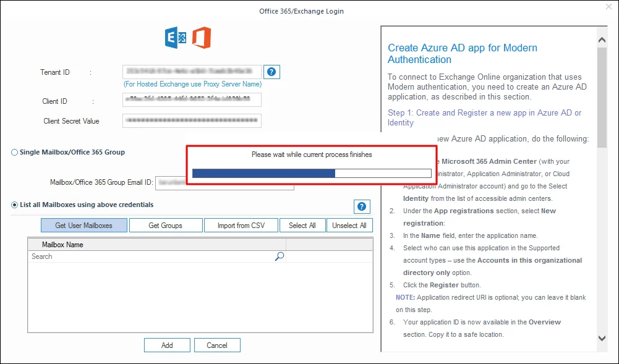Click the 'Office 365/Exchange Login' title text
The width and height of the screenshot is (619, 364).
(301, 12)
